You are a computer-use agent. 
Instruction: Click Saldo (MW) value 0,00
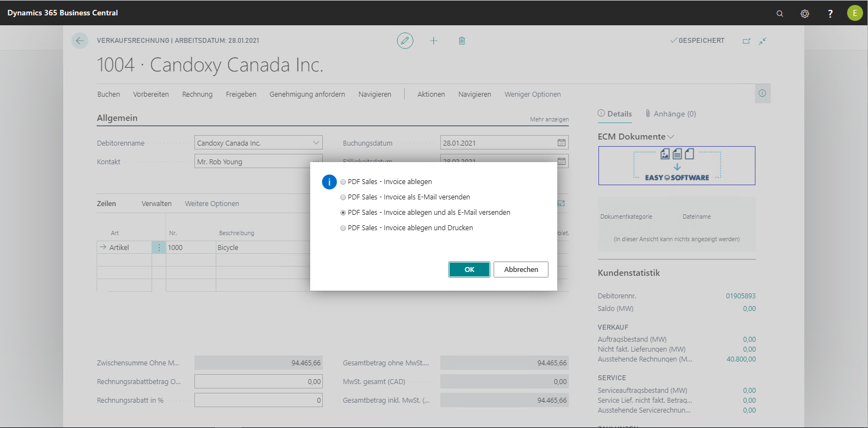[x=749, y=309]
